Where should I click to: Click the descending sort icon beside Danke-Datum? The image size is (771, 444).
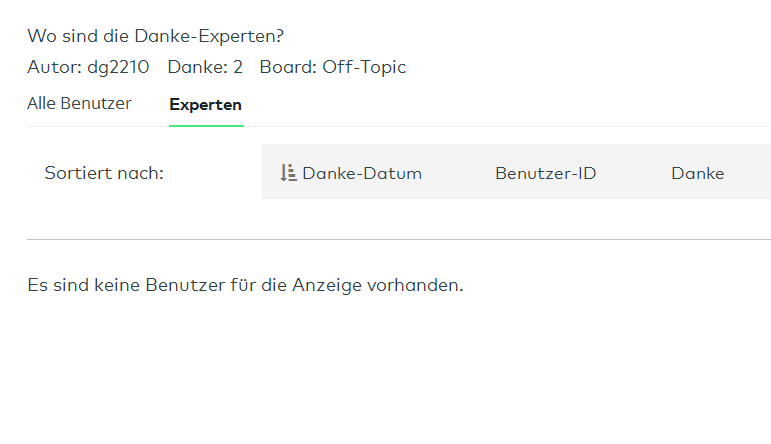[288, 173]
